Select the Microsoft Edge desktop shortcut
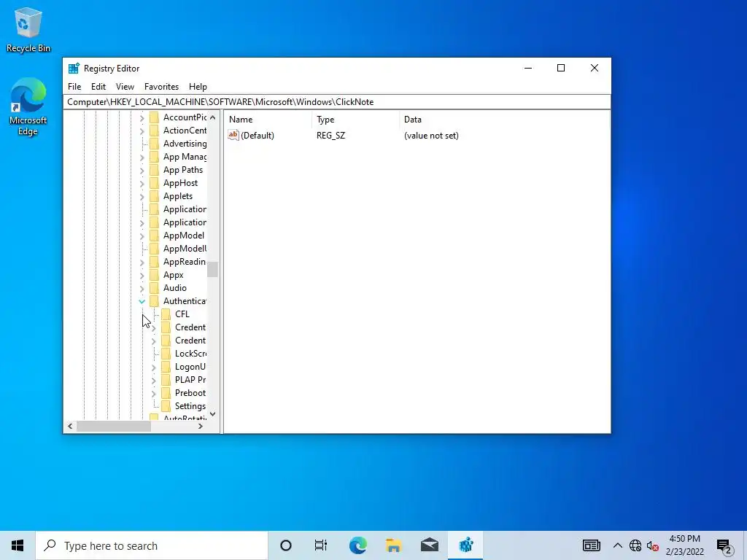This screenshot has width=747, height=560. click(x=28, y=106)
